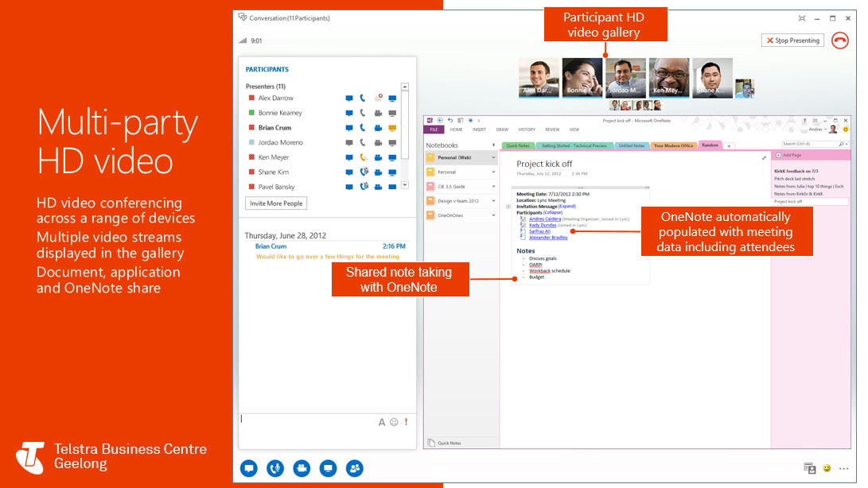Expand the Personal (Web) notebook chevron
Image resolution: width=868 pixels, height=488 pixels.
point(493,157)
